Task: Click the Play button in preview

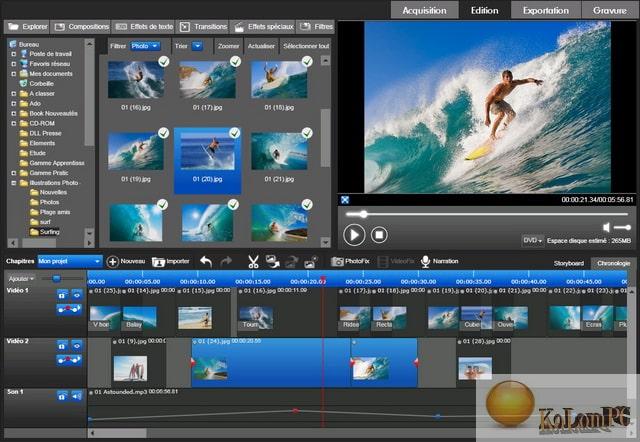Action: click(x=354, y=235)
